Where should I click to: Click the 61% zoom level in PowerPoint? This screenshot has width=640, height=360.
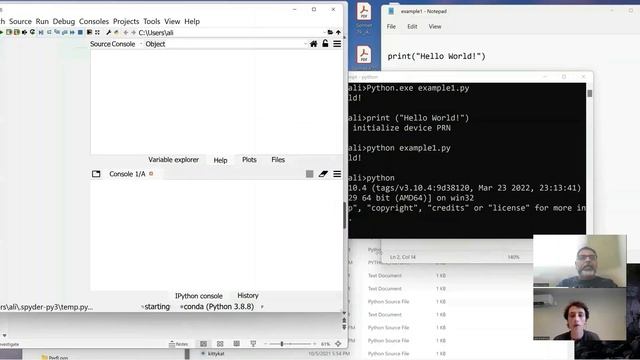pyautogui.click(x=325, y=344)
